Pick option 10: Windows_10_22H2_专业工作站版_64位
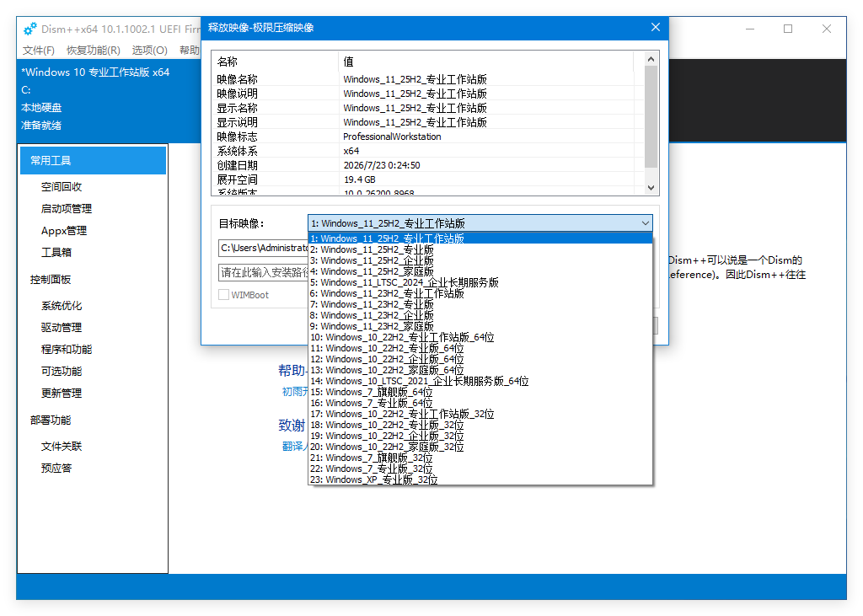 pyautogui.click(x=480, y=337)
